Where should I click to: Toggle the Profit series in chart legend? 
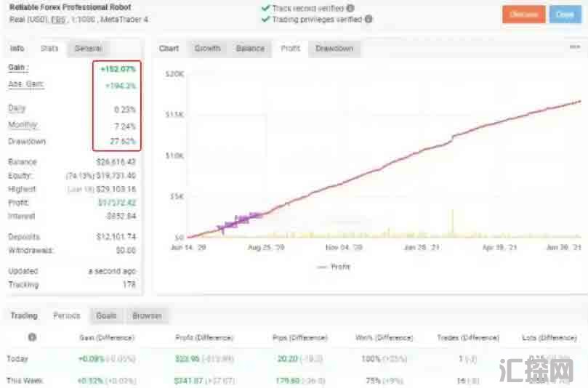334,267
